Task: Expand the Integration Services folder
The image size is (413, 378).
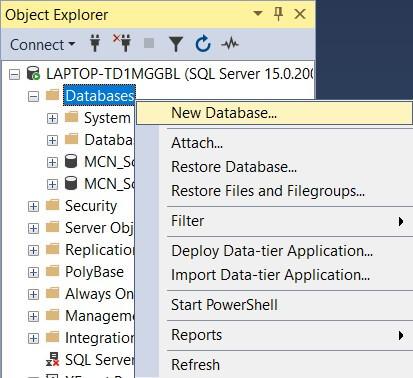Action: pos(33,338)
